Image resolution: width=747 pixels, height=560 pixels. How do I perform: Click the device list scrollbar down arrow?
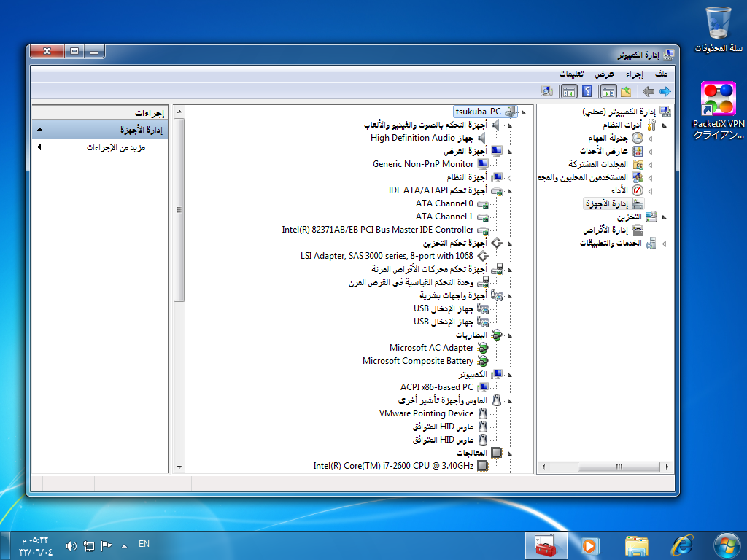coord(179,467)
